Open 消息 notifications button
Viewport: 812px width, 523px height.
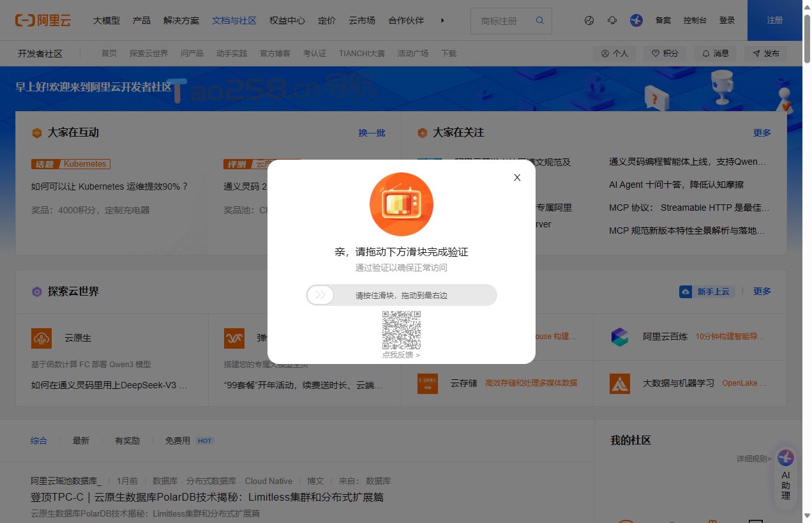[715, 54]
